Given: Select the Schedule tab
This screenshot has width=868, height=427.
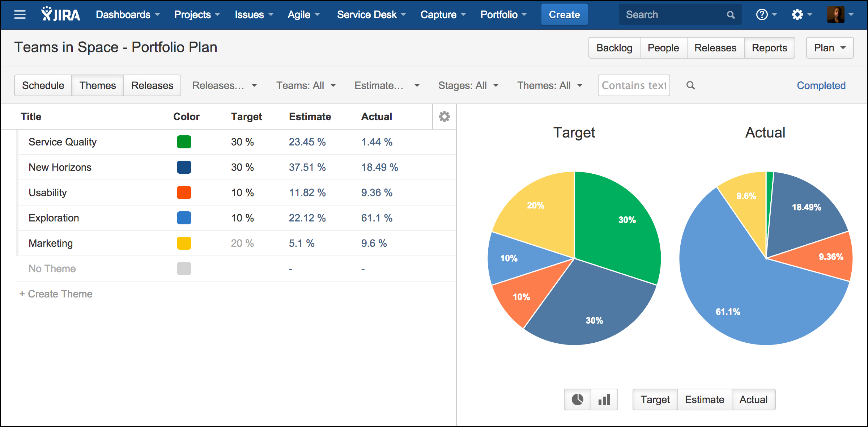Looking at the screenshot, I should pyautogui.click(x=43, y=85).
